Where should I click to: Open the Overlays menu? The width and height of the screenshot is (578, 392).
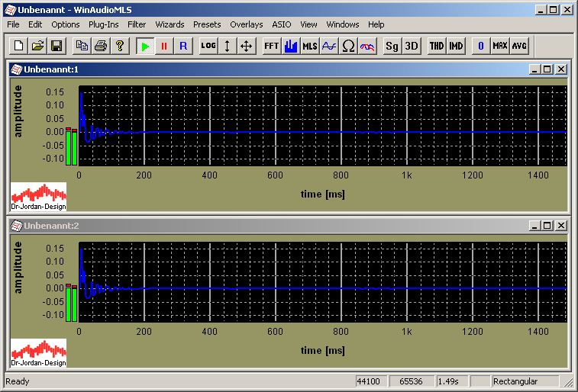[246, 24]
